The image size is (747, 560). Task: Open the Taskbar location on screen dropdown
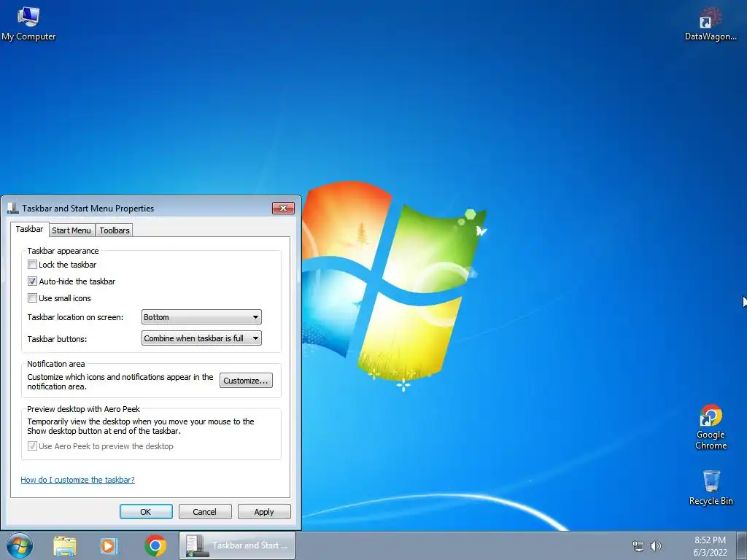click(x=201, y=317)
